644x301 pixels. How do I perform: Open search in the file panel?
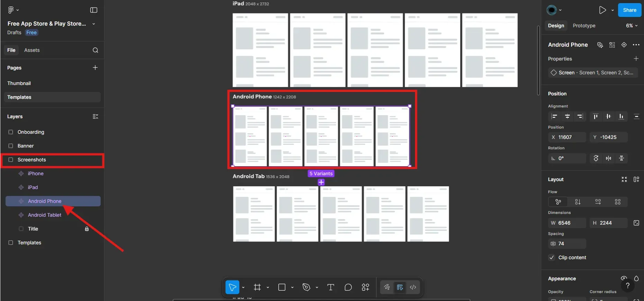[95, 50]
